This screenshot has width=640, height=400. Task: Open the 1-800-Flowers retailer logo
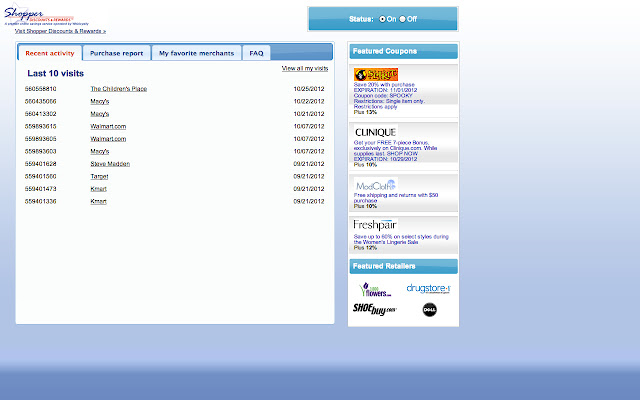[376, 289]
